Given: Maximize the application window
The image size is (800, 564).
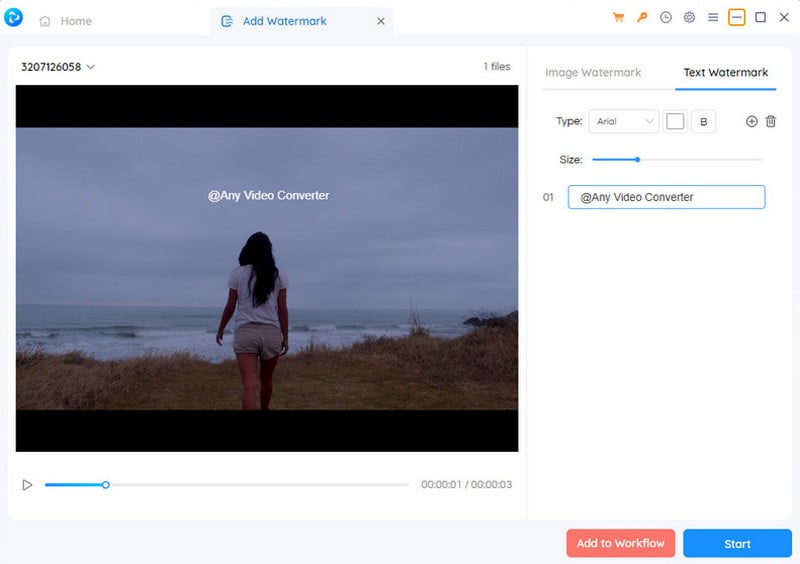Looking at the screenshot, I should 760,17.
